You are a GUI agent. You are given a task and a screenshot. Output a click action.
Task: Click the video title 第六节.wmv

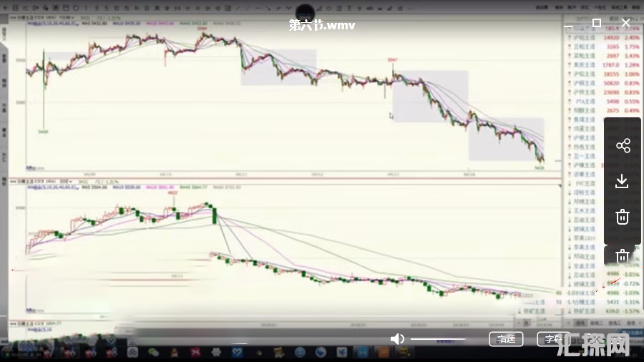[322, 26]
